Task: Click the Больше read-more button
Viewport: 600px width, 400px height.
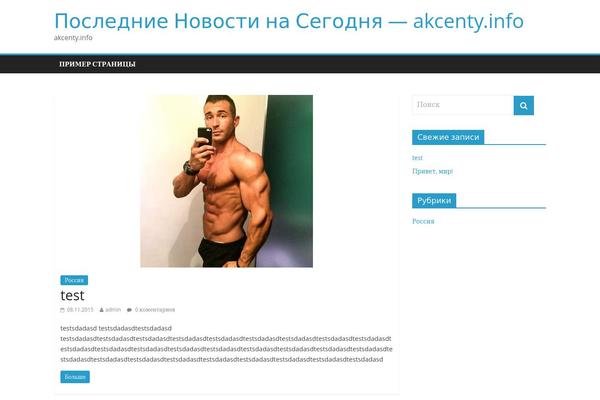Action: click(x=75, y=377)
